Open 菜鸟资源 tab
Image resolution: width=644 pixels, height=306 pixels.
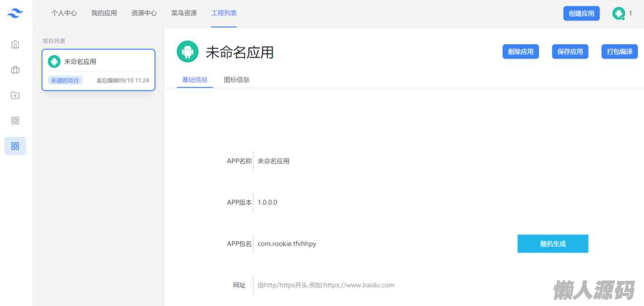coord(184,13)
